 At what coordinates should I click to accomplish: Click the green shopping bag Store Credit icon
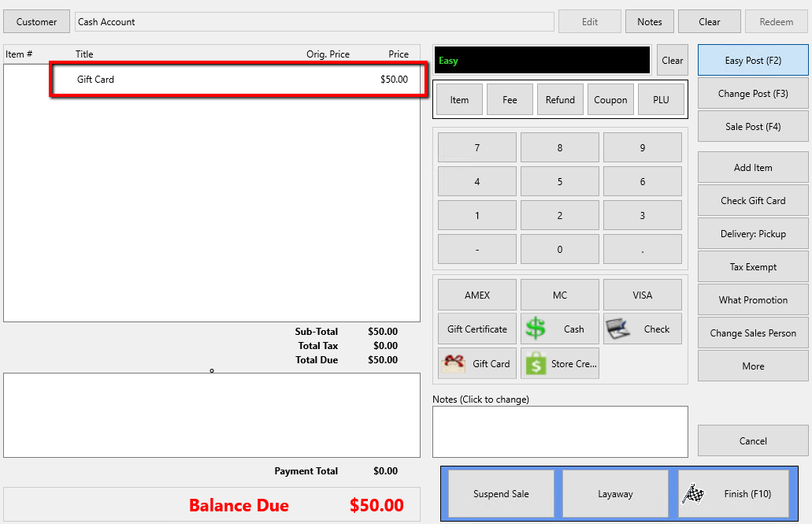(536, 363)
